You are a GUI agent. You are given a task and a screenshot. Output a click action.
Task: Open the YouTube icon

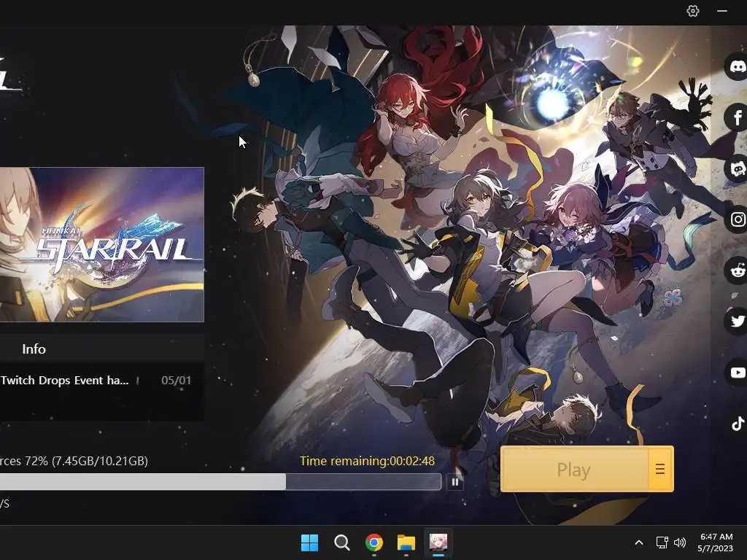737,373
